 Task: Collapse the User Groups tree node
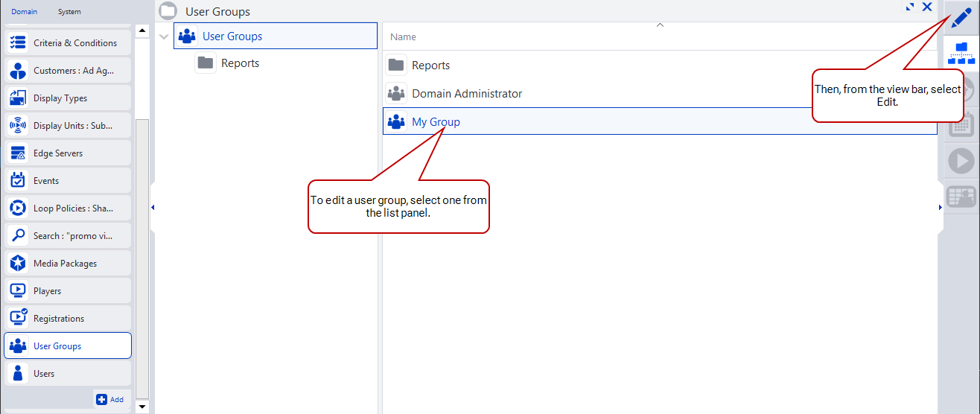click(164, 36)
